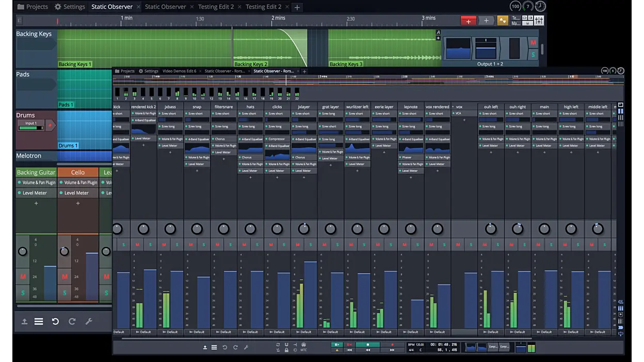Mute the Cello track
Viewport: 644px width, 362px height.
pos(65,277)
